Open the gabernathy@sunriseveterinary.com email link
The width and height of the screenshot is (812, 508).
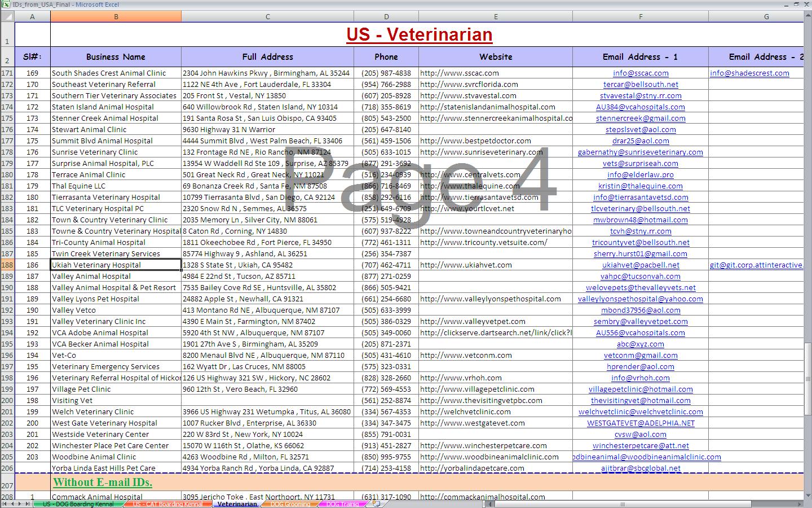[641, 152]
